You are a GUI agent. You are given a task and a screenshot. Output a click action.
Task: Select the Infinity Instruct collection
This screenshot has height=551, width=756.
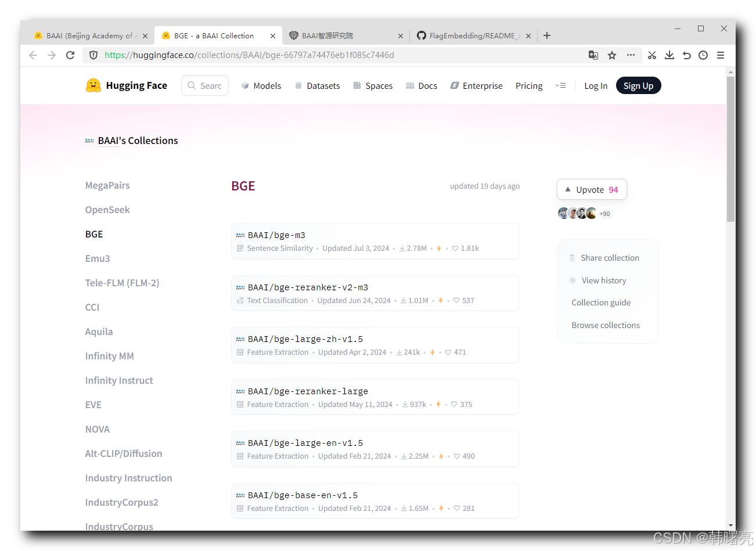coord(119,380)
